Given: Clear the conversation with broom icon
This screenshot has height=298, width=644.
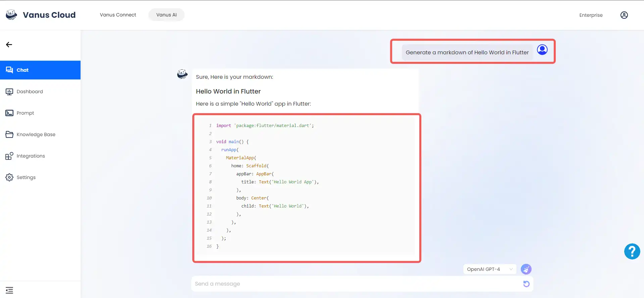Looking at the screenshot, I should (x=526, y=269).
